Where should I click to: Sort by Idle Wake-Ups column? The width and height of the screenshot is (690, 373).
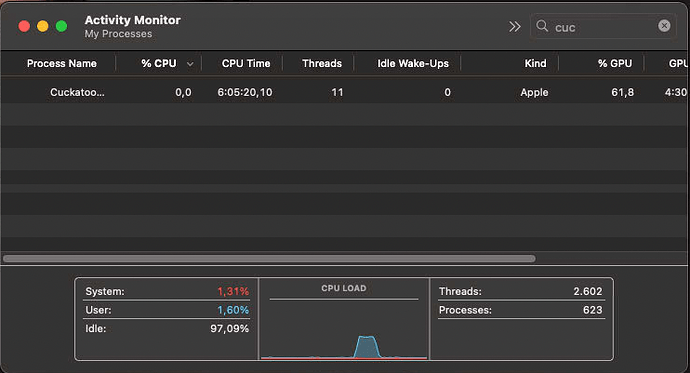coord(413,64)
